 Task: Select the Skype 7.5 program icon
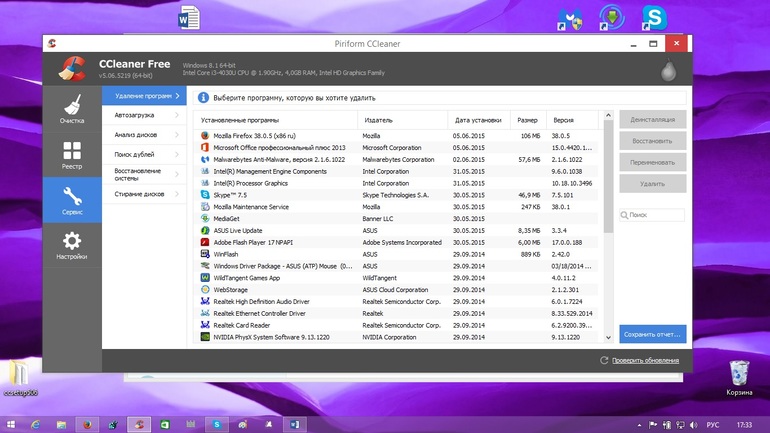[x=205, y=195]
